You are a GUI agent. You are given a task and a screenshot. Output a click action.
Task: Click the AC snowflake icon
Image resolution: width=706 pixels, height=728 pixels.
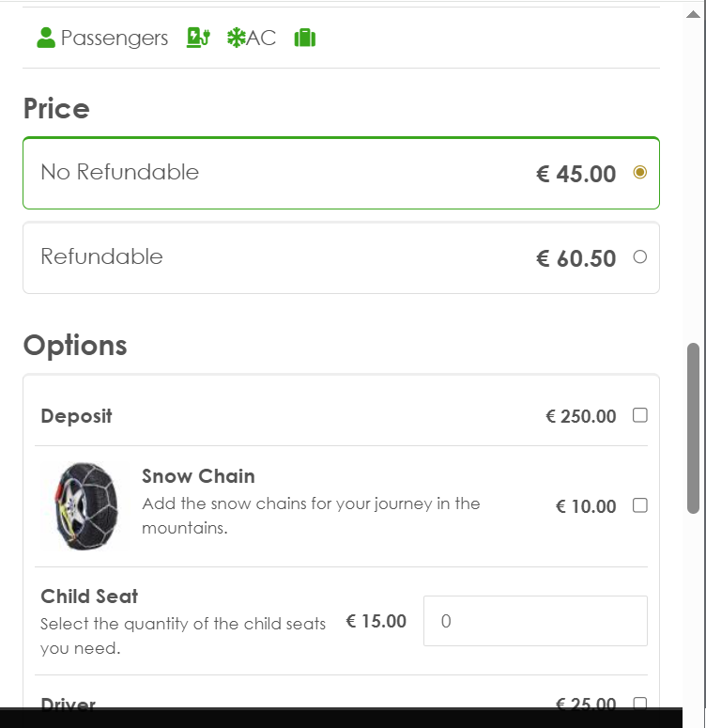(237, 39)
